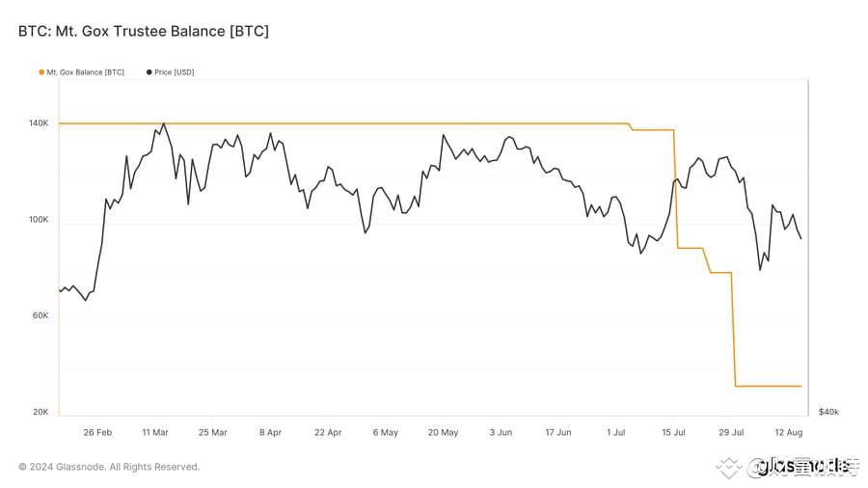
Task: Click the watermark logo icon at bottom right
Action: [728, 468]
